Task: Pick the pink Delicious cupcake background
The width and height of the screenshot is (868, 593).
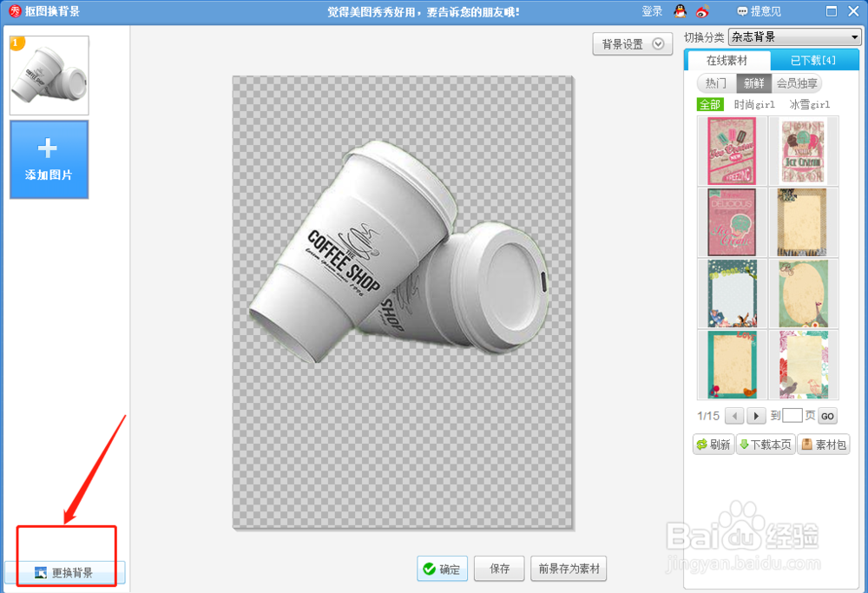Action: coord(732,222)
